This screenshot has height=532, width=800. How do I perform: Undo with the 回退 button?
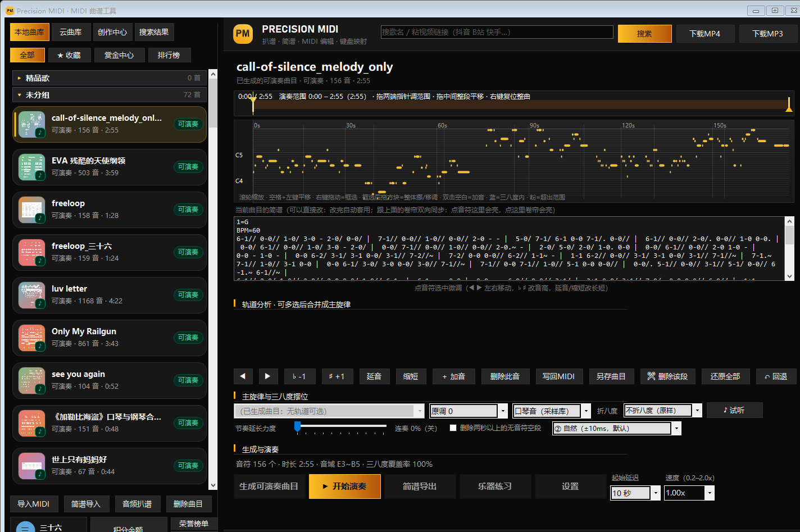tap(776, 376)
